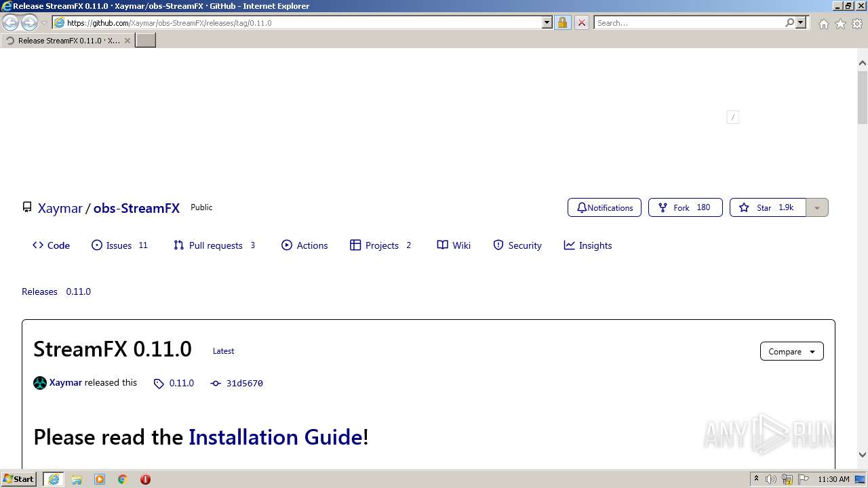
Task: Open a new blank tab
Action: pyautogui.click(x=146, y=40)
